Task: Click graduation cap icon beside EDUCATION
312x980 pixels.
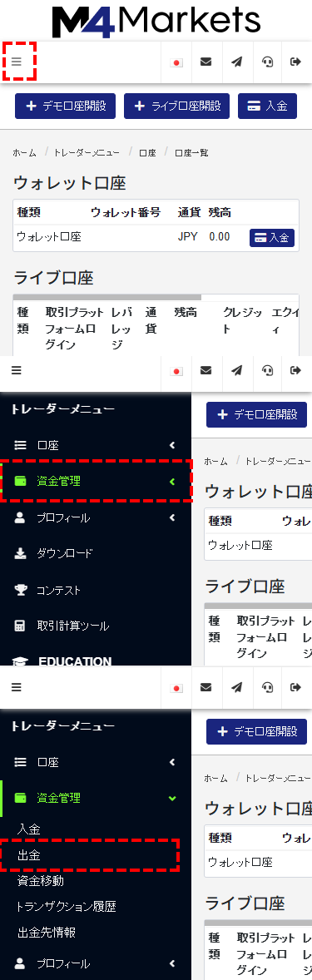Action: [21, 661]
